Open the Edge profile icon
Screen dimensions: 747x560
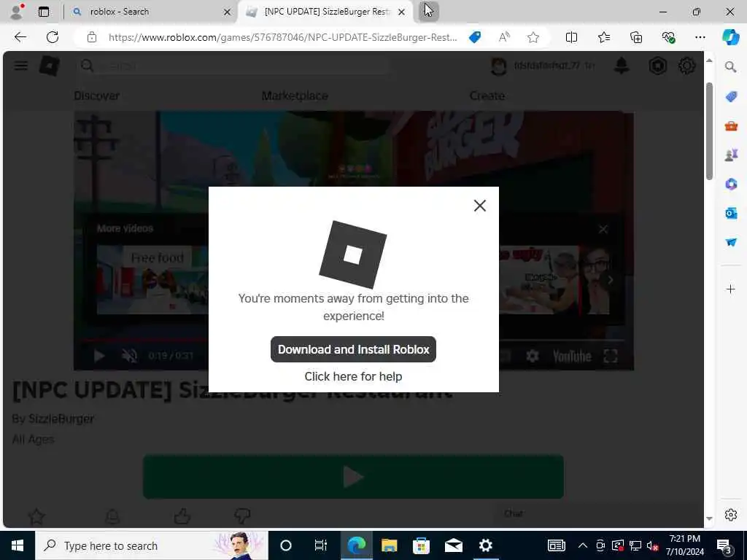18,11
